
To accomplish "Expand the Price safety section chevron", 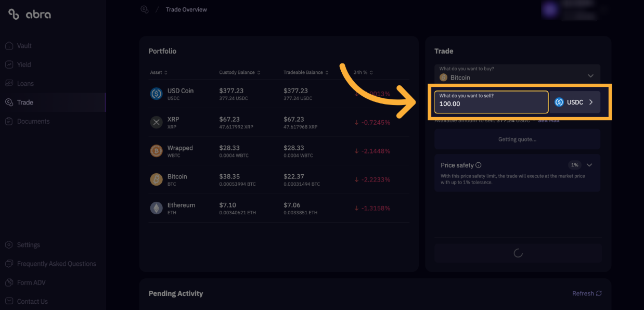I will point(589,165).
